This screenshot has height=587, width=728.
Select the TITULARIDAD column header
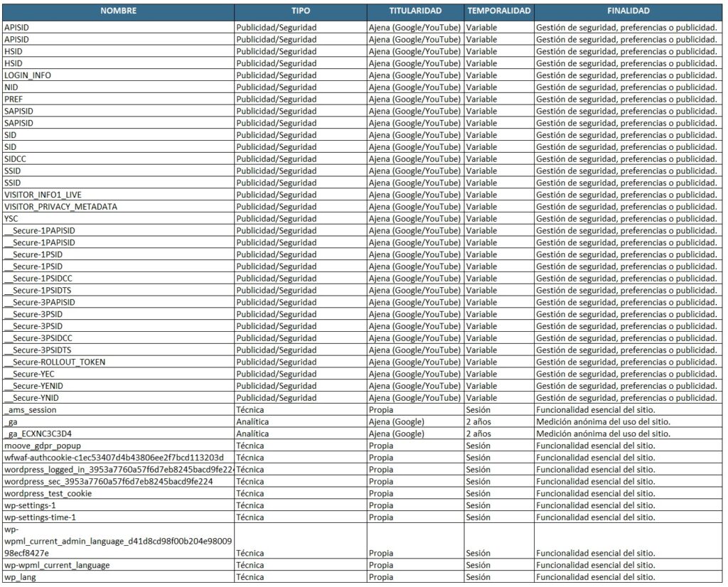pos(415,11)
